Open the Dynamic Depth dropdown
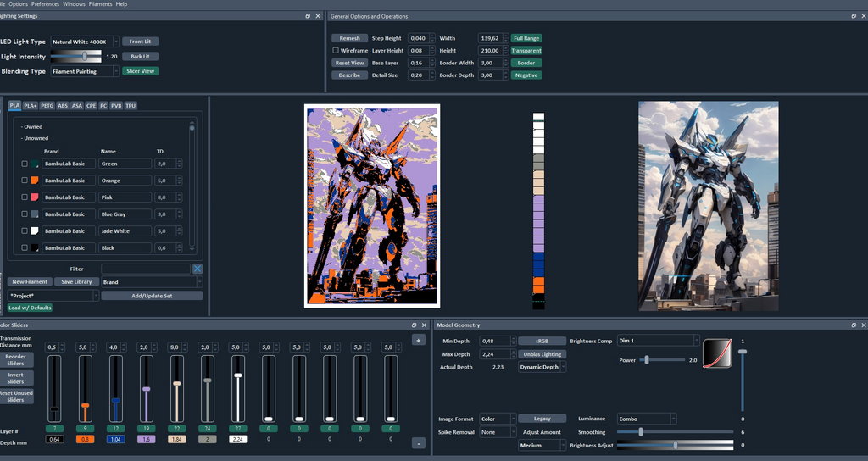The image size is (868, 461). coord(542,367)
